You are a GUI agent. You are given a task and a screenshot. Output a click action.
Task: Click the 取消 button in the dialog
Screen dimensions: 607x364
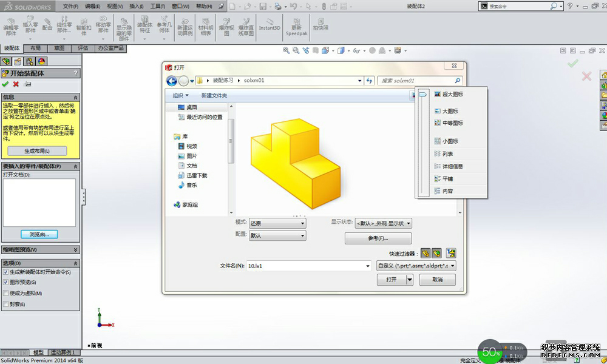point(438,279)
